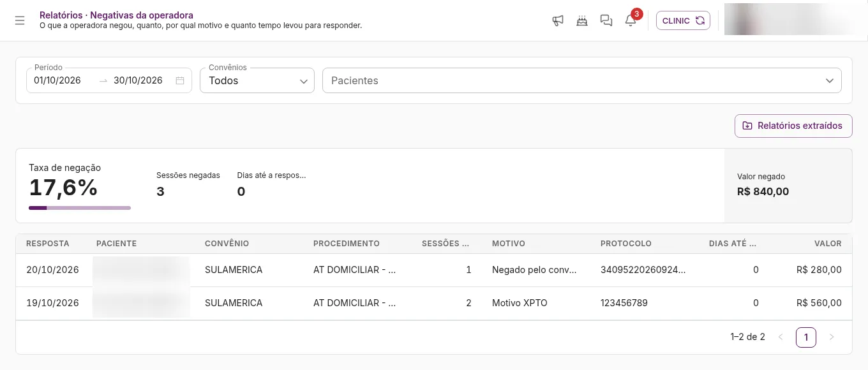Click 'Negado pelo conv...' motivo cell
The height and width of the screenshot is (370, 868).
pos(534,270)
